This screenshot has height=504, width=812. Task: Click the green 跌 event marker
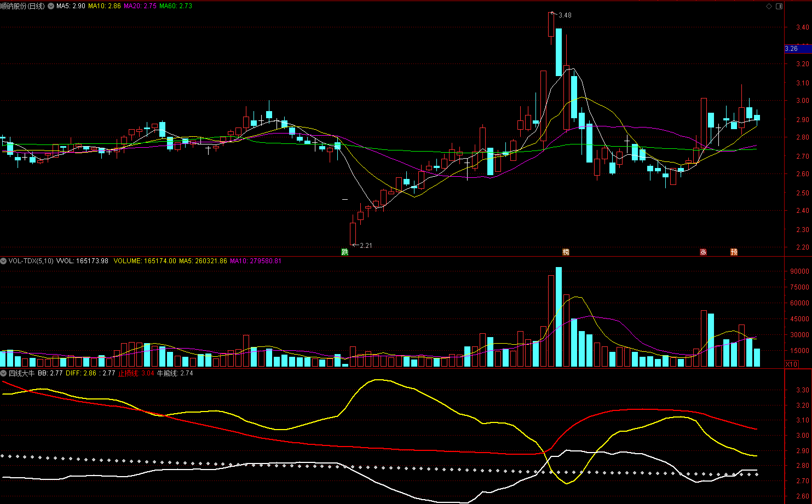tap(344, 252)
